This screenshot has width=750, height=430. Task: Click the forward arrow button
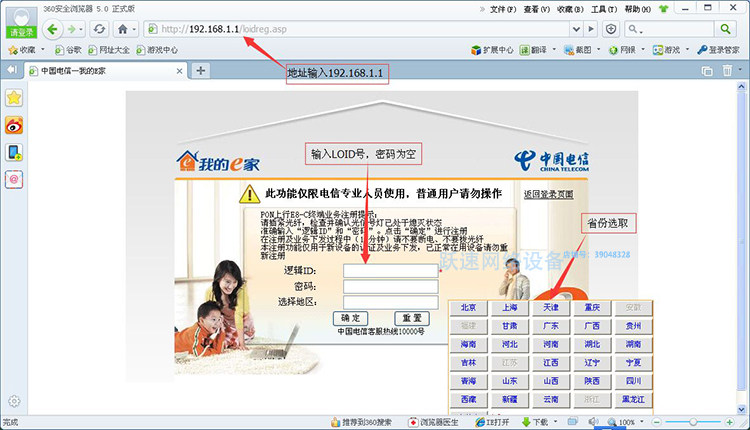tap(71, 30)
